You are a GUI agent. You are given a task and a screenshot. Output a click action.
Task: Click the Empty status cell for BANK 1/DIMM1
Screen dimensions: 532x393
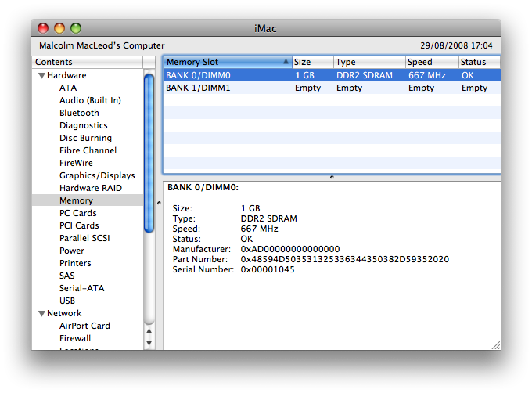474,88
